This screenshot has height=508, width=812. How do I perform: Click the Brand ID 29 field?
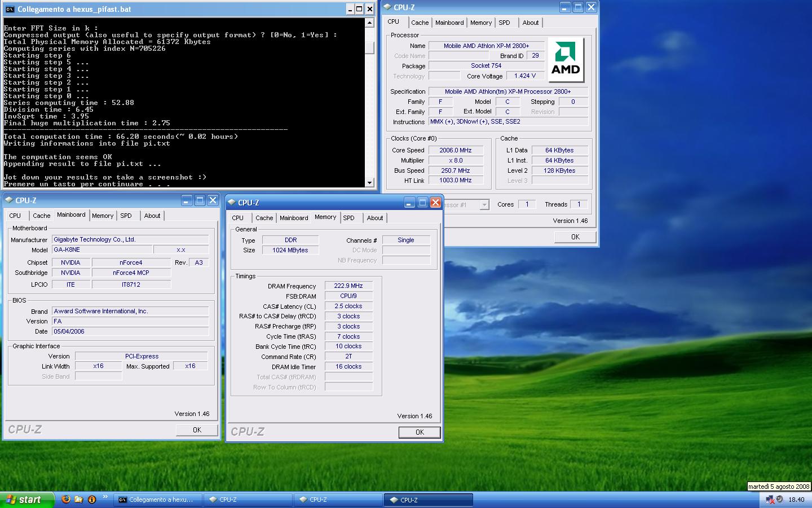pyautogui.click(x=535, y=56)
